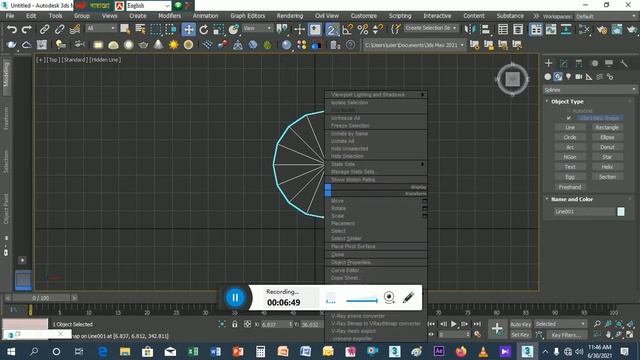Select the Lights category icon
The width and height of the screenshot is (640, 360).
[x=569, y=77]
